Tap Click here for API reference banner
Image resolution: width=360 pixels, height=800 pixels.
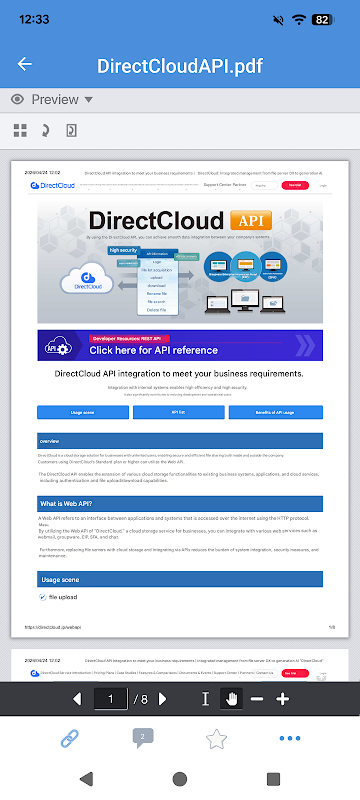(x=180, y=345)
